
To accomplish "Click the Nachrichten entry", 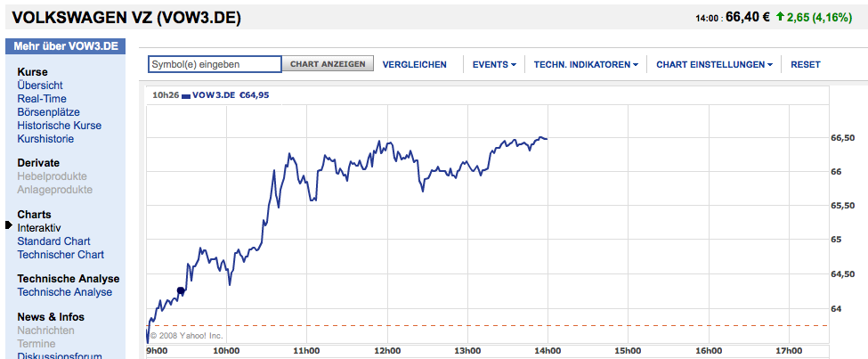I will point(45,330).
